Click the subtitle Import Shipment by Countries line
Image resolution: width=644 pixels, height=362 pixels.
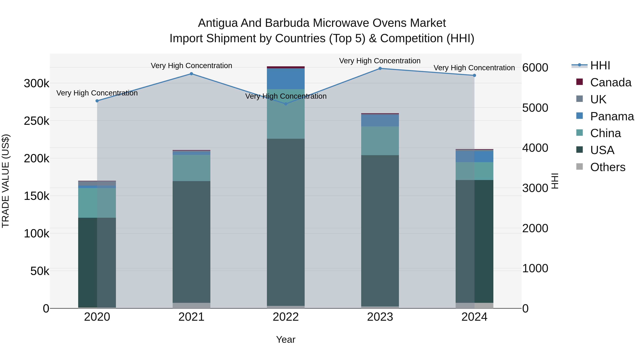point(322,38)
